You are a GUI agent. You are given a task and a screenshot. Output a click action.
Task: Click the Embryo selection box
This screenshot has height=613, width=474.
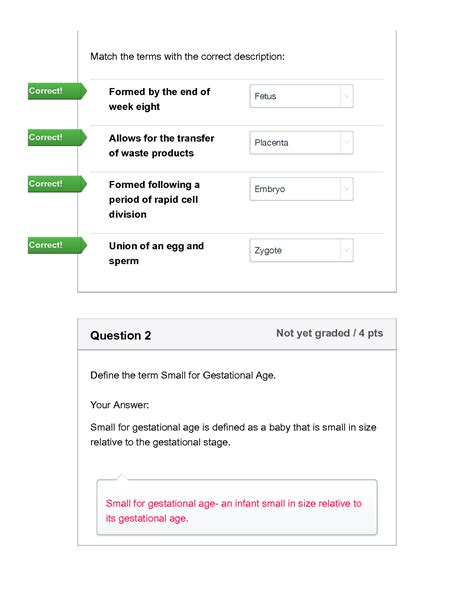(302, 189)
